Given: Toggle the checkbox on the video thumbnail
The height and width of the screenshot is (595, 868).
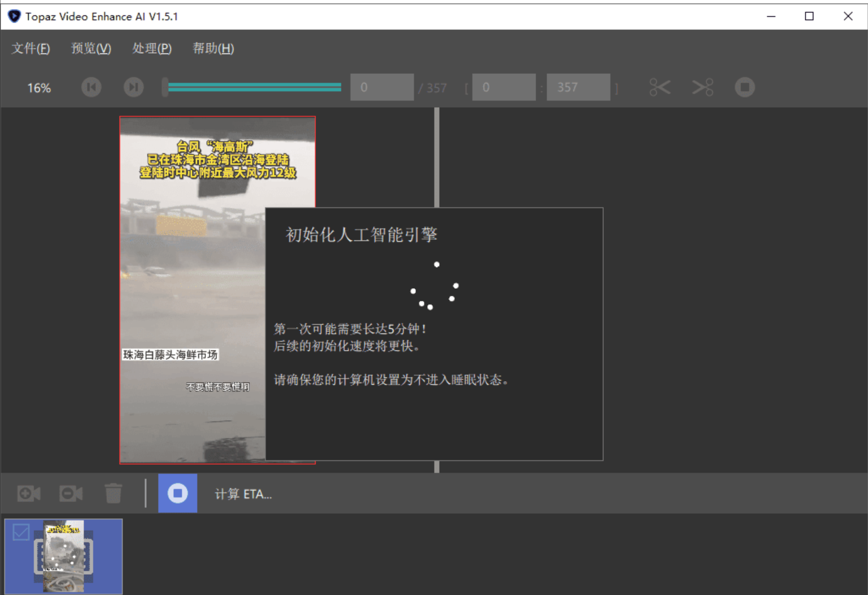Looking at the screenshot, I should pyautogui.click(x=21, y=532).
